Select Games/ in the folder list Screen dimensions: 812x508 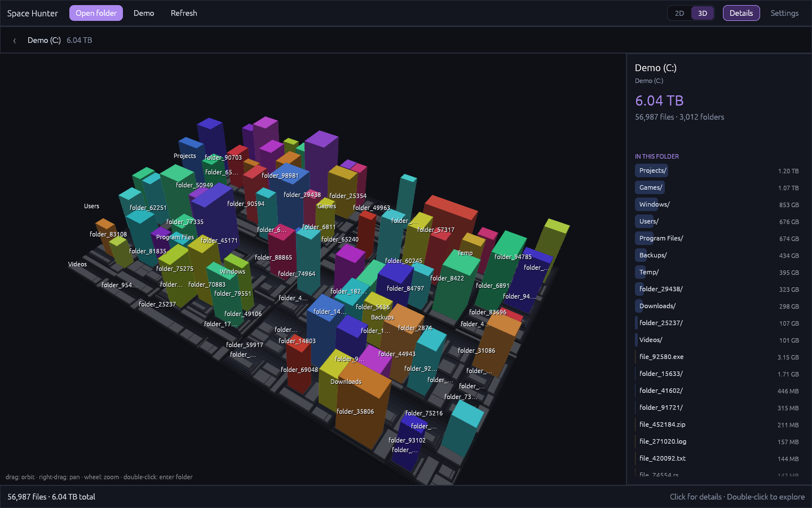[717, 187]
